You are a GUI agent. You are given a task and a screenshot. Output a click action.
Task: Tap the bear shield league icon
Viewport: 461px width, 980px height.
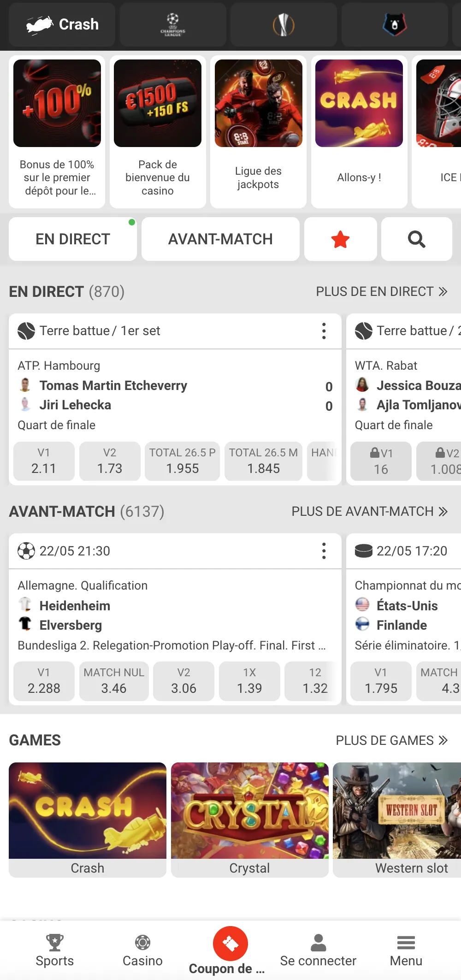point(395,24)
